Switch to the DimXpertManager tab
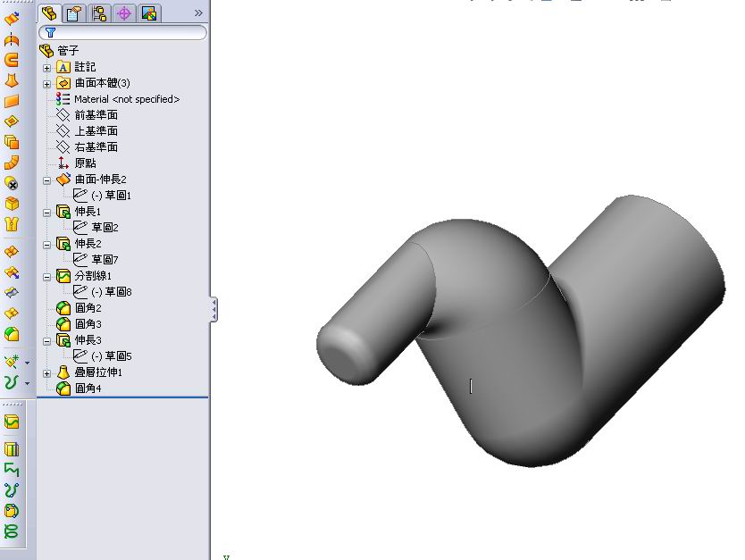The image size is (745, 560). pyautogui.click(x=124, y=13)
